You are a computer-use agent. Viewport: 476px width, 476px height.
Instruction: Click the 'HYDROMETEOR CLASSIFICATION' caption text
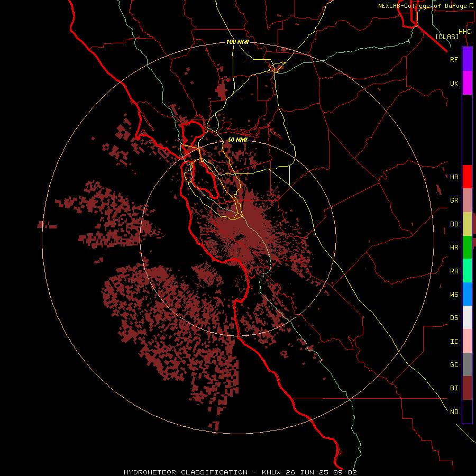[186, 472]
